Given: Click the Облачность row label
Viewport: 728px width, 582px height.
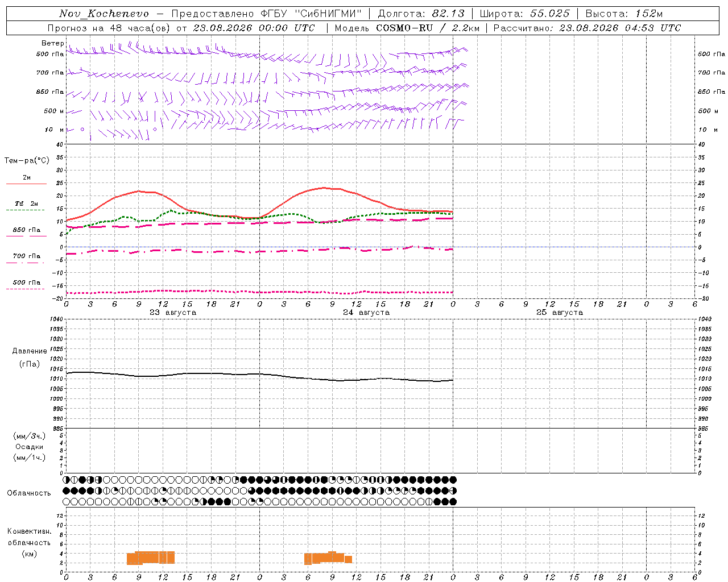Looking at the screenshot, I should (x=29, y=493).
